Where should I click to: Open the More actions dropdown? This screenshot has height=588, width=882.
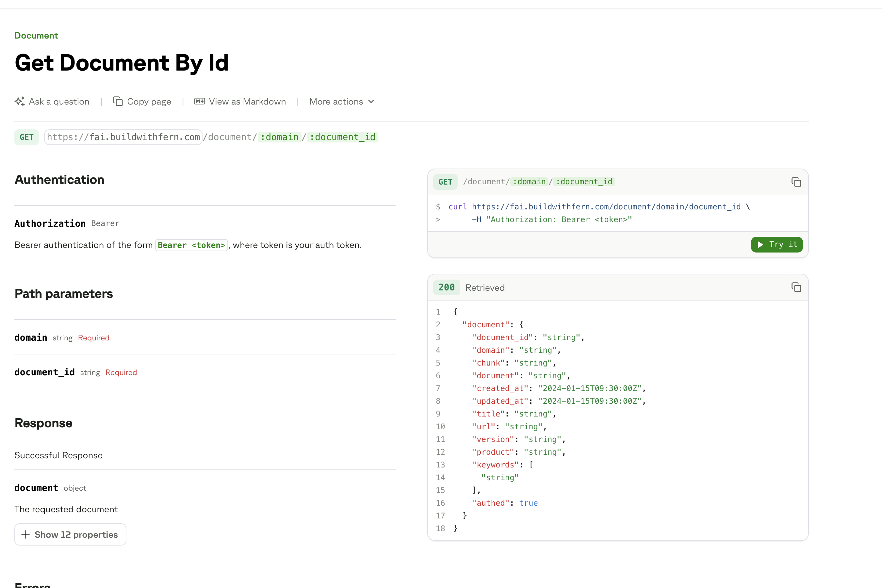click(x=336, y=101)
